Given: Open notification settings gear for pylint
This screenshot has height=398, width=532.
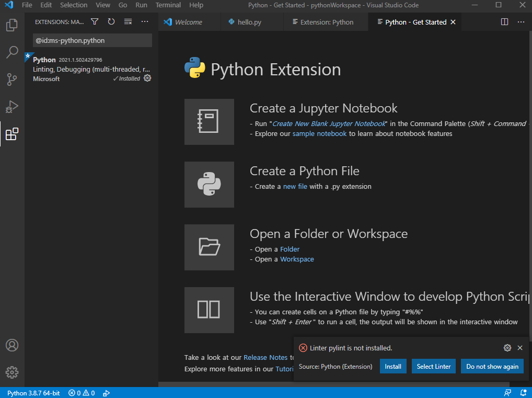Looking at the screenshot, I should click(x=507, y=348).
